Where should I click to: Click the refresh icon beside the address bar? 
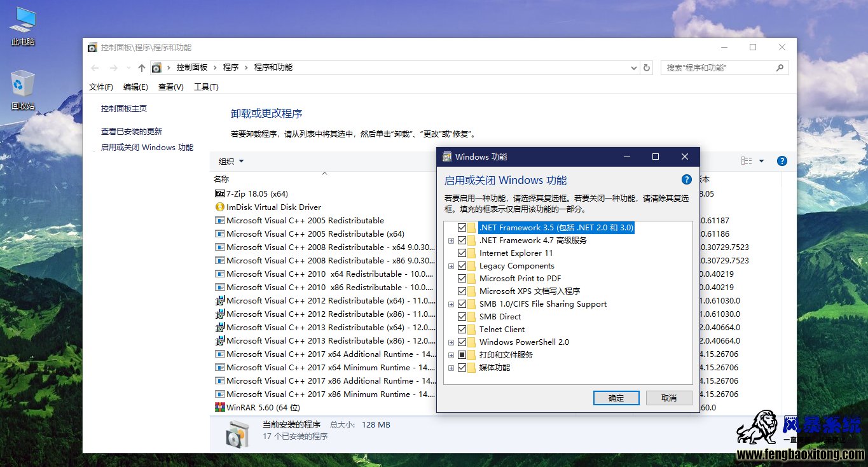(647, 67)
